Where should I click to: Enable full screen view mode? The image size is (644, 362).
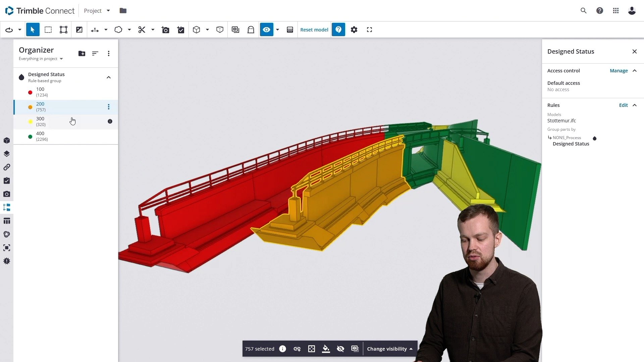369,29
